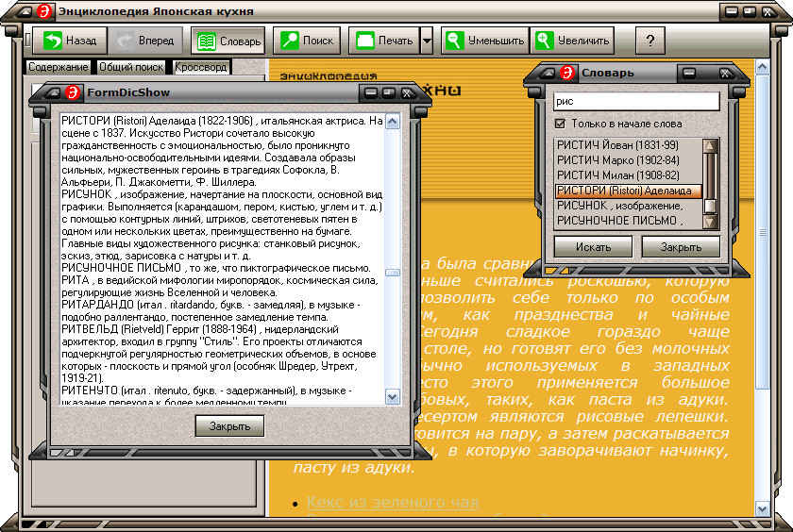Expand the Печать dropdown arrow
The width and height of the screenshot is (793, 532).
coord(427,41)
